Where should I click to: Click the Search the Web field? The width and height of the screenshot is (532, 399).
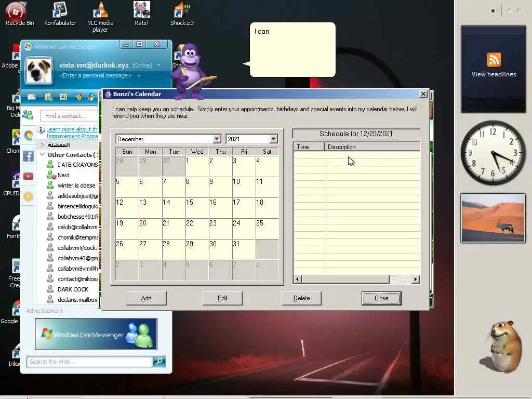(89, 362)
